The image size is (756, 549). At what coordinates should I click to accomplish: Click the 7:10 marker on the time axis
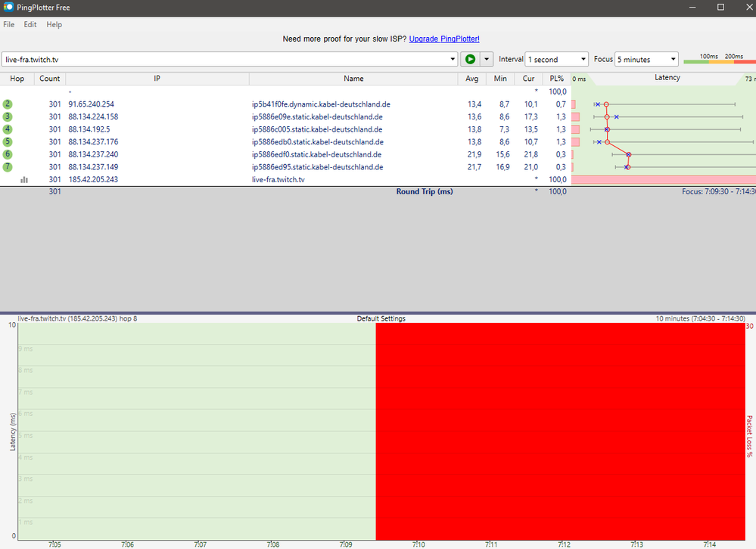(x=418, y=544)
